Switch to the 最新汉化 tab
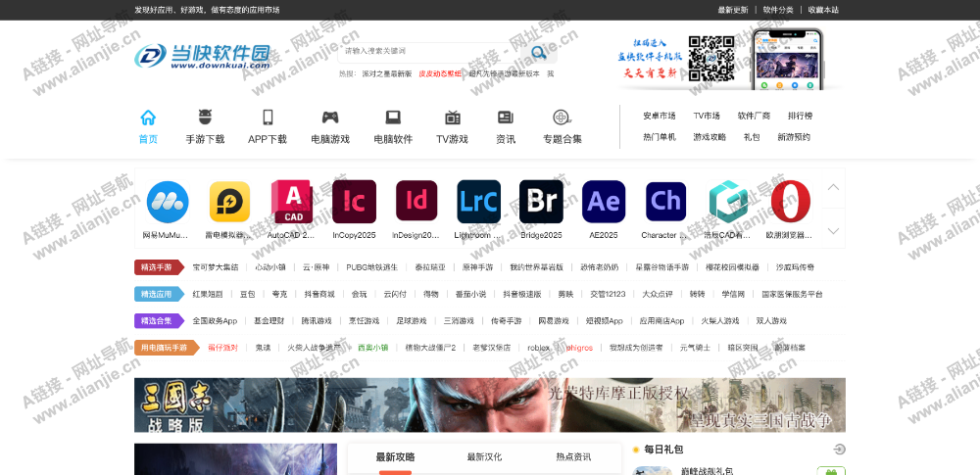The height and width of the screenshot is (475, 980). [x=484, y=456]
